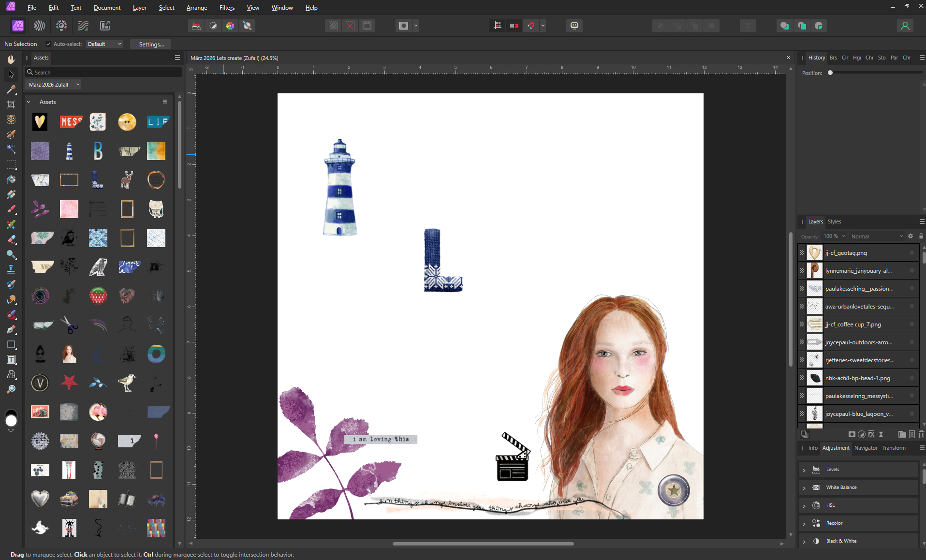Viewport: 926px width, 560px height.
Task: Select the Artistic Text tool
Action: click(11, 359)
